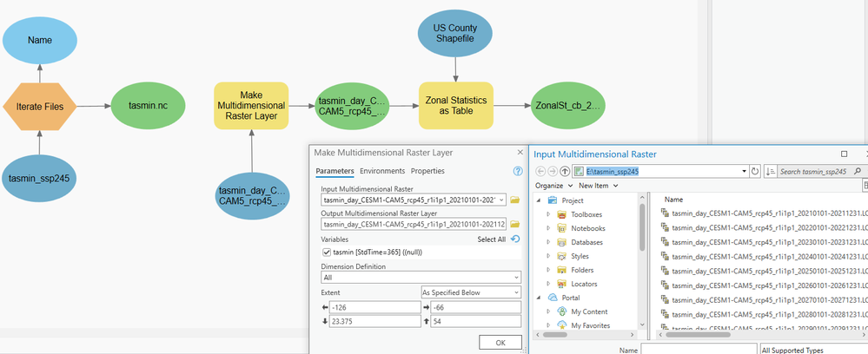This screenshot has height=354, width=868.
Task: Click the Output Multidimensional Raster Layer browse folder
Action: pos(515,224)
